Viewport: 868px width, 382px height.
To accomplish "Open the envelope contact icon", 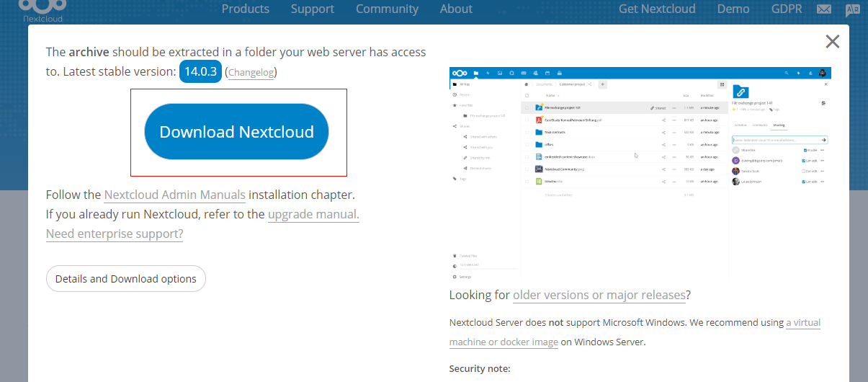I will (x=825, y=10).
